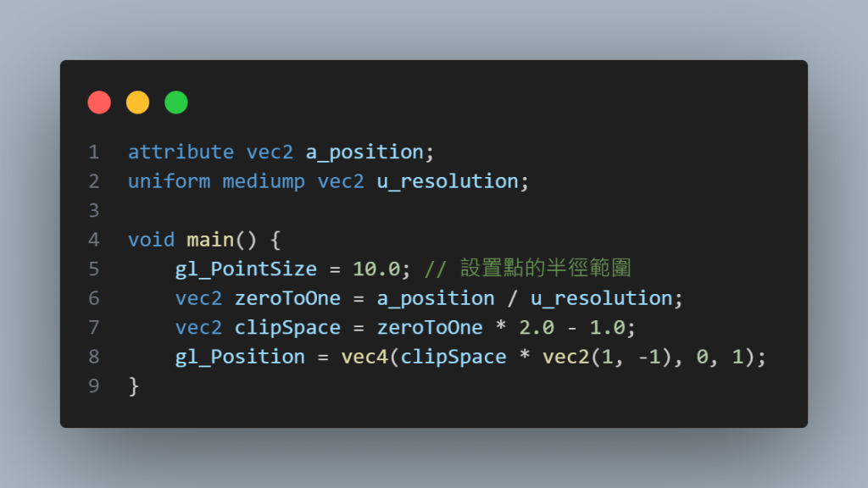Viewport: 868px width, 488px height.
Task: Click u_resolution on line 2
Action: (x=448, y=181)
